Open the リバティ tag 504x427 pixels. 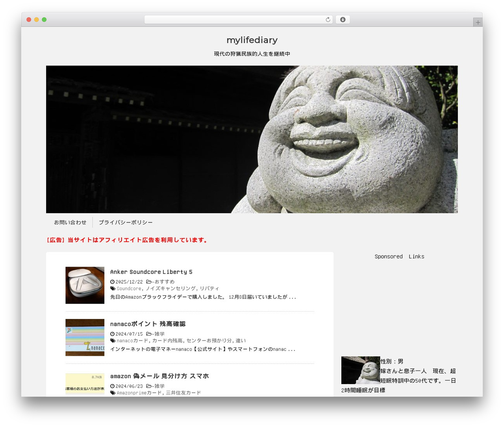[209, 288]
